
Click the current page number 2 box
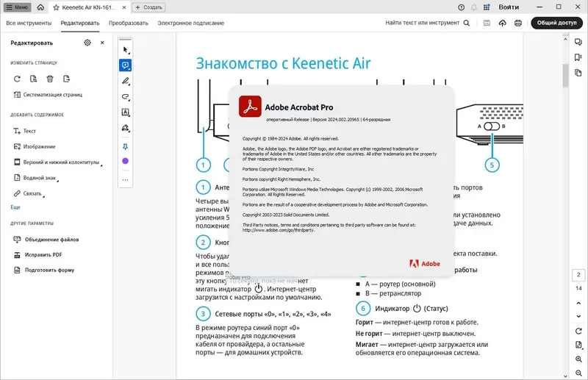[578, 275]
